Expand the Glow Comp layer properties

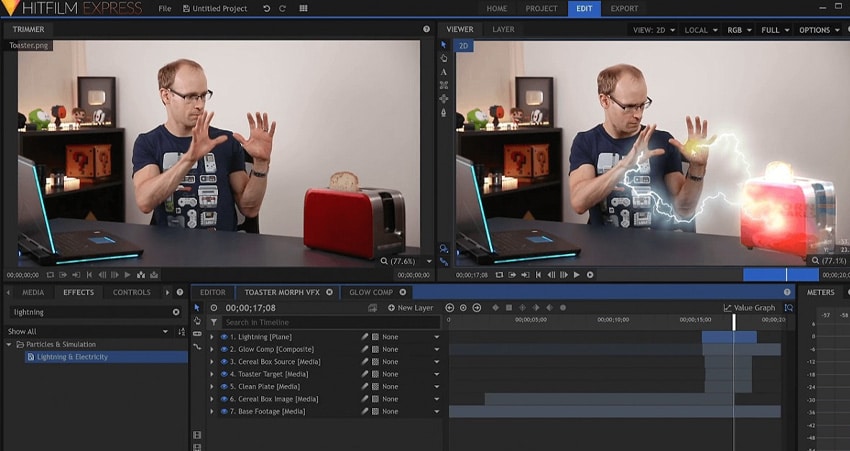click(x=211, y=349)
